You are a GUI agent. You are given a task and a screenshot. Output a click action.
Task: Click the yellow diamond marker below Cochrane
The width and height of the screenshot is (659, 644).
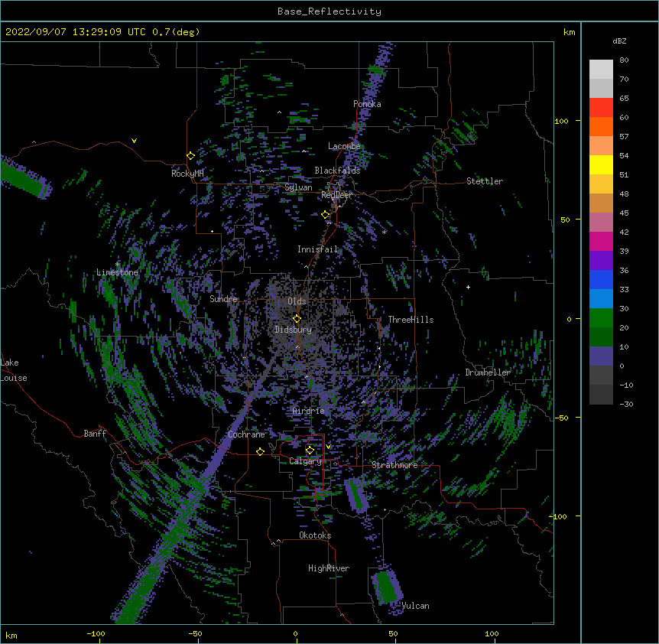(x=260, y=452)
